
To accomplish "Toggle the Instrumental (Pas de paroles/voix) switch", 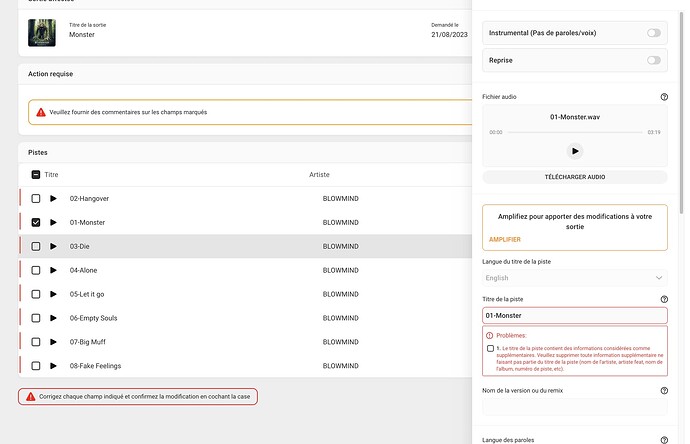I will [653, 33].
